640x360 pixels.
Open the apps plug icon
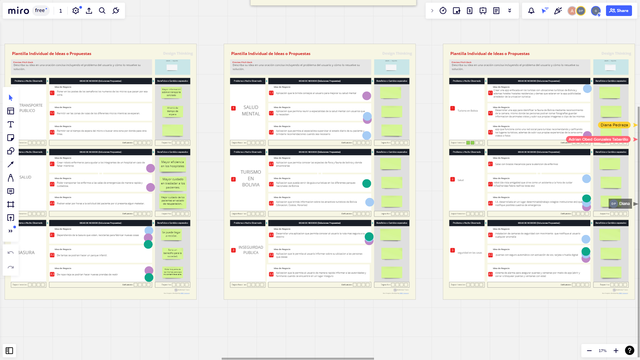click(x=116, y=11)
